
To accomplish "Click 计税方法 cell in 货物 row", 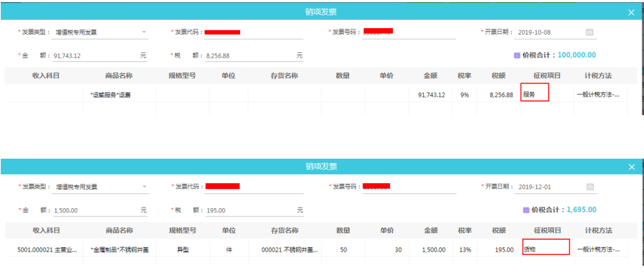I will click(x=601, y=249).
